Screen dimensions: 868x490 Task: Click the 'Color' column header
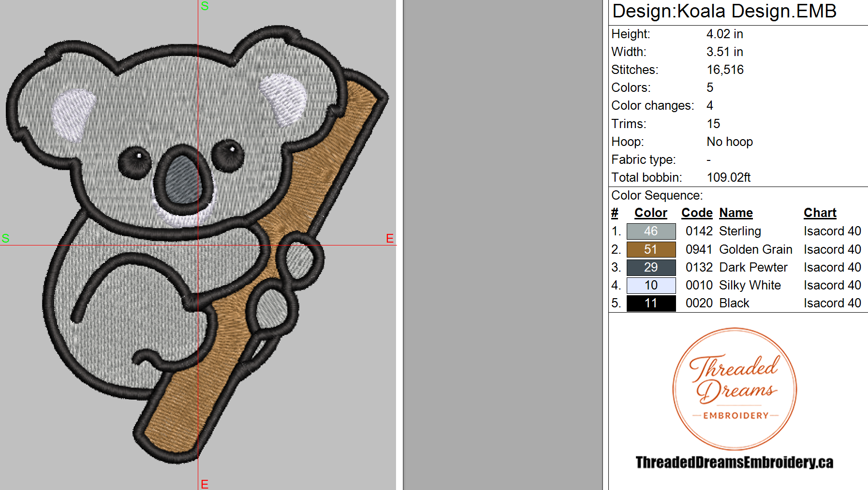651,213
